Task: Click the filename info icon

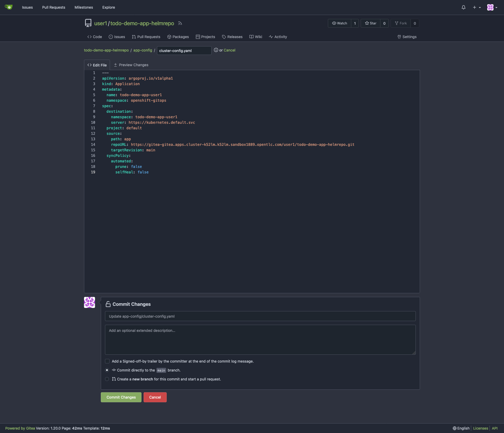Action: pos(216,50)
